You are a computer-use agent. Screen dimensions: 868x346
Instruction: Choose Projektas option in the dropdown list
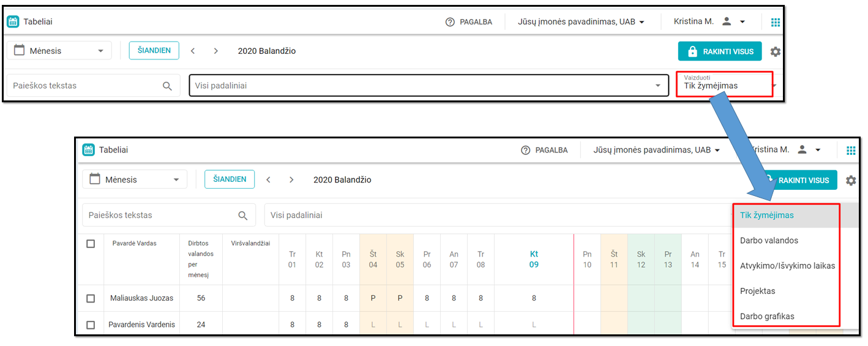tap(758, 291)
